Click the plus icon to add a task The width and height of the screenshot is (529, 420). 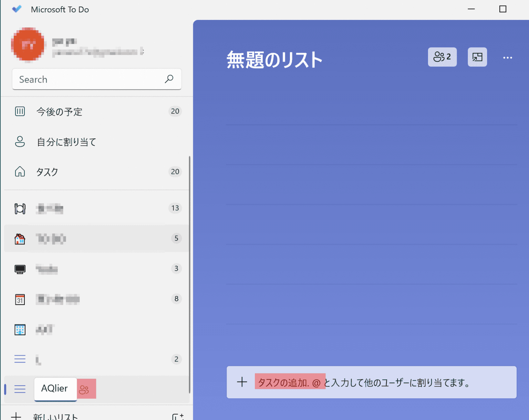(242, 382)
